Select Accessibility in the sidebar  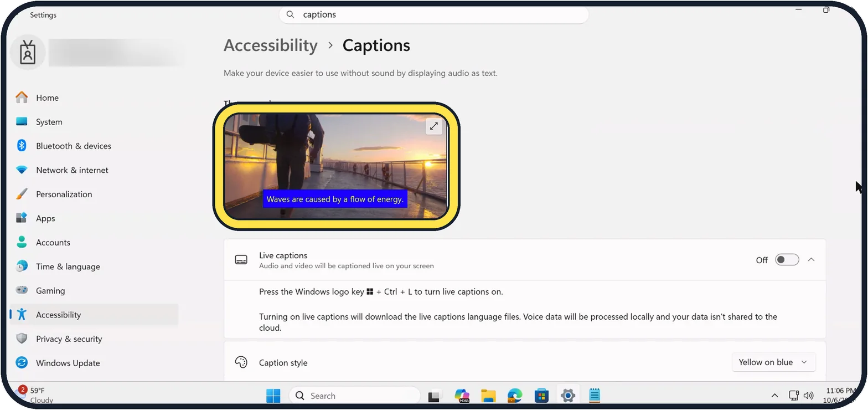pyautogui.click(x=94, y=315)
